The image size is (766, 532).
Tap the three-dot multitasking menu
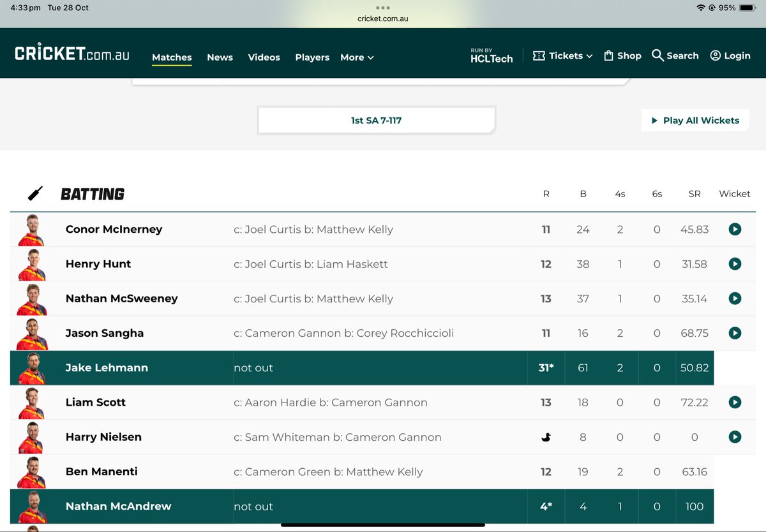coord(383,8)
